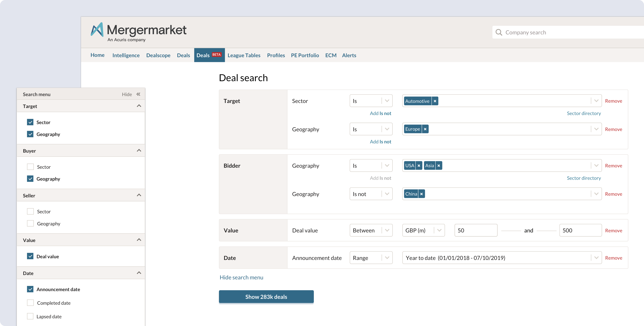Screen dimensions: 644x326
Task: Collapse the search menu with the double-chevron
Action: click(x=139, y=94)
